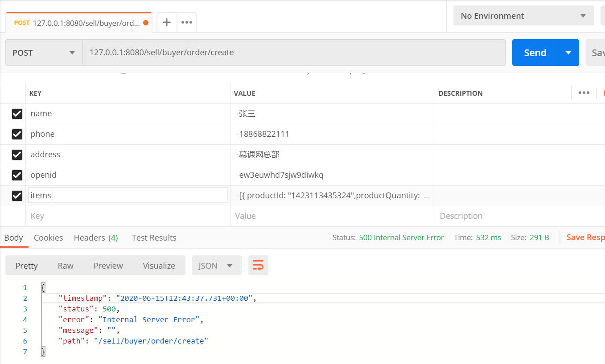Select Raw response view
The width and height of the screenshot is (605, 364).
point(66,266)
